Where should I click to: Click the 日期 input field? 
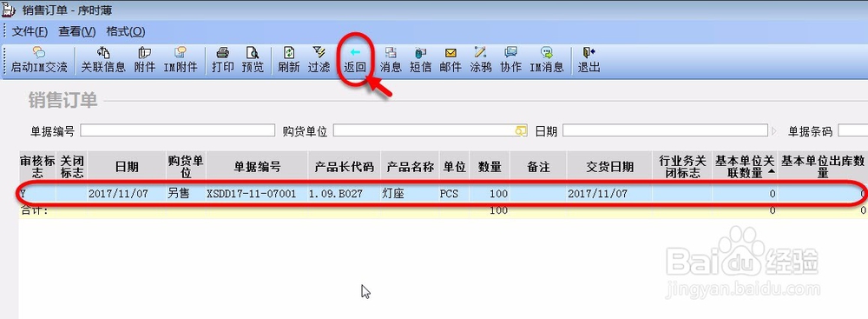tap(666, 131)
